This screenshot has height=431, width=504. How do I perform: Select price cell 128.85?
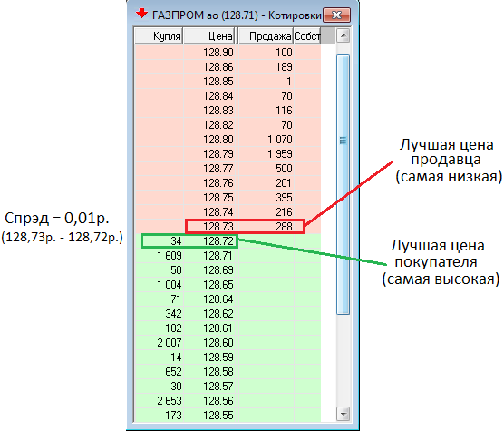[x=210, y=82]
